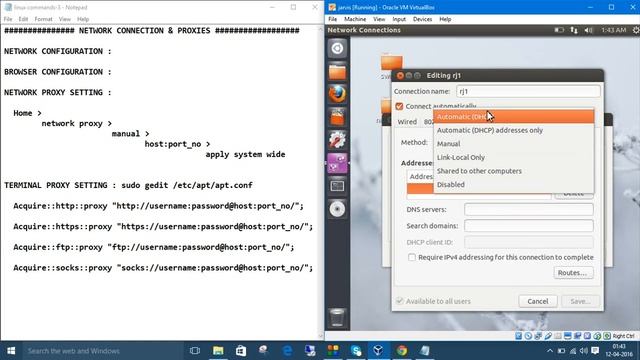The width and height of the screenshot is (640, 360).
Task: Switch to Notepad icon on taskbar
Action: coord(424,351)
